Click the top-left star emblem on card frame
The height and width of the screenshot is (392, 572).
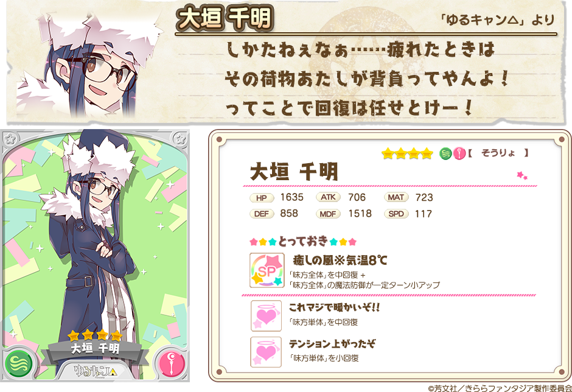pos(10,138)
